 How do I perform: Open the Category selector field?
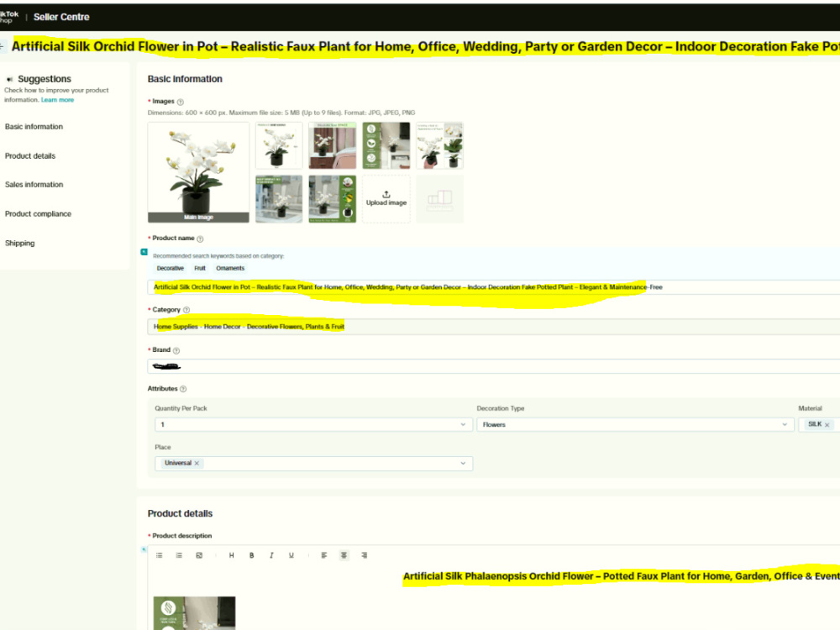[493, 327]
